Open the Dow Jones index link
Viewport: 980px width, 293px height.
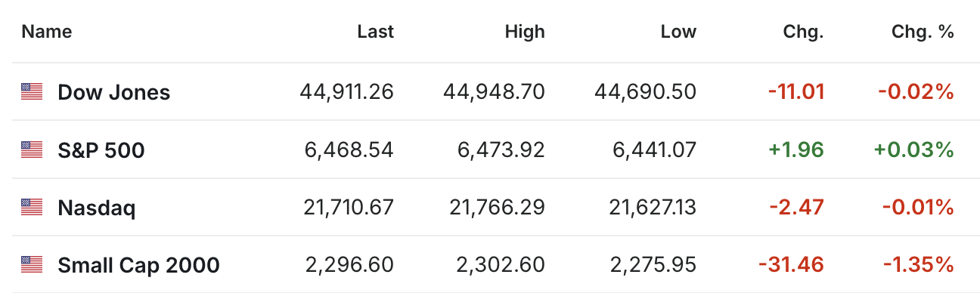point(114,92)
